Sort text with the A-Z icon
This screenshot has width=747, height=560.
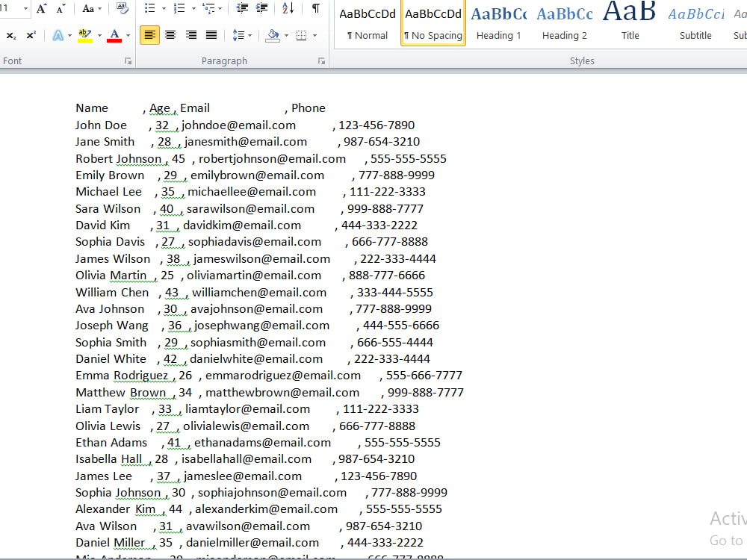coord(288,8)
